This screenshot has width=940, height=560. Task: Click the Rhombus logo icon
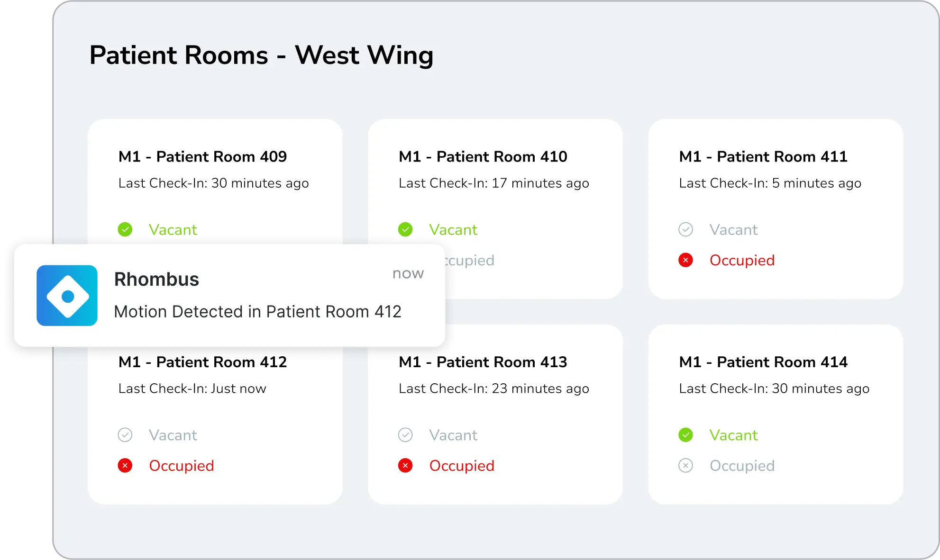pyautogui.click(x=67, y=296)
